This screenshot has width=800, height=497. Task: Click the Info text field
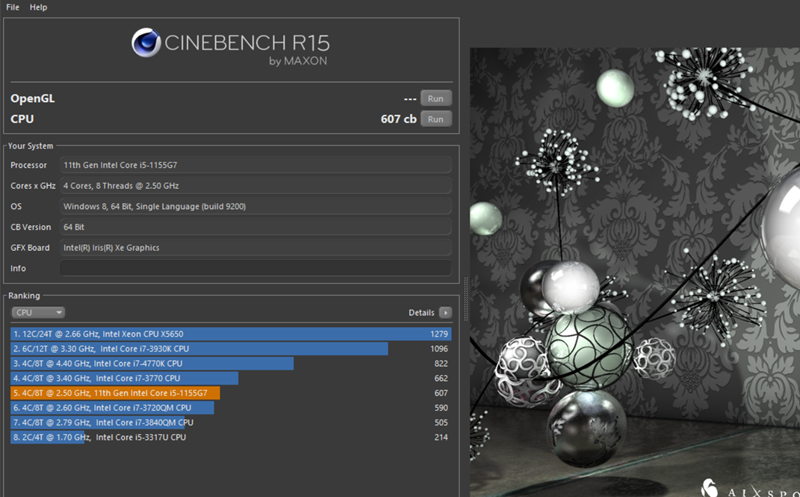tap(255, 269)
